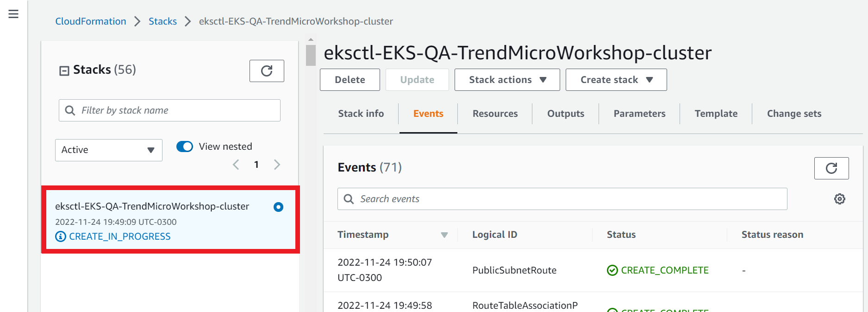The image size is (868, 312).
Task: Click the Status reason column header
Action: coord(773,235)
